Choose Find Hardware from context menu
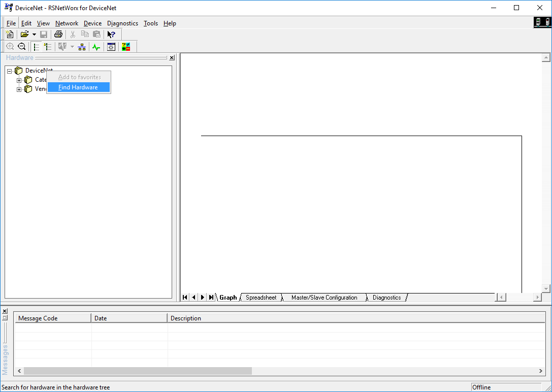 coord(79,87)
